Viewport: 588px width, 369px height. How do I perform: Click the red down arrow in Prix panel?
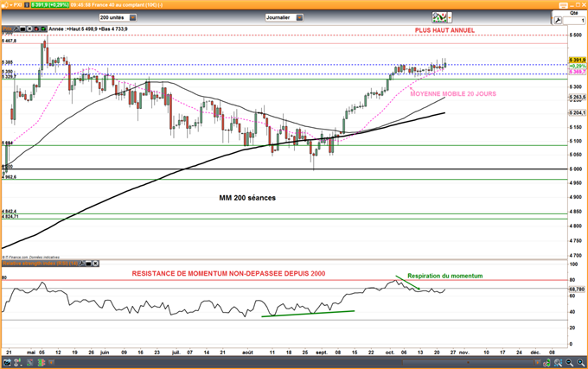(x=37, y=29)
